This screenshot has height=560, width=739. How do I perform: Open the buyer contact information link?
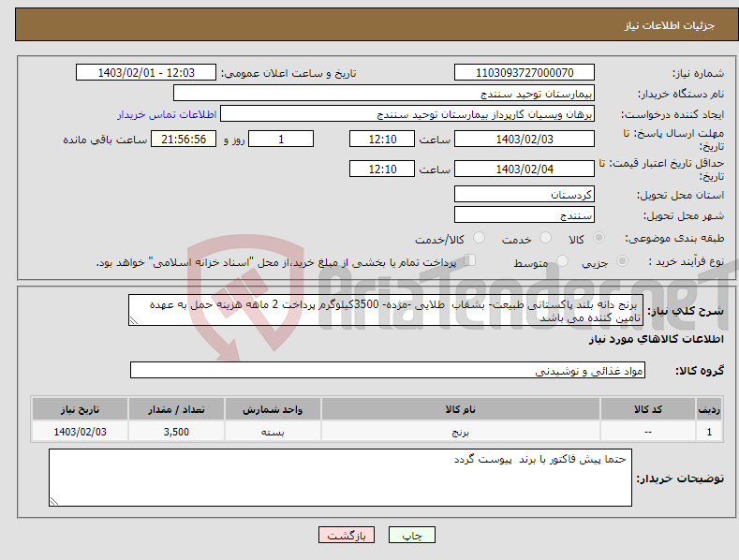click(167, 114)
